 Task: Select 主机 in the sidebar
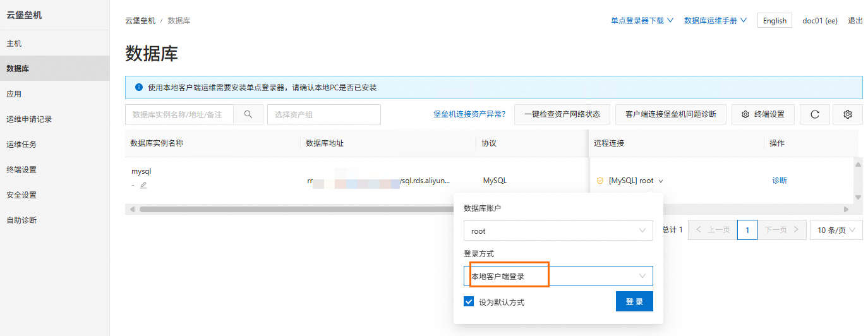click(55, 43)
